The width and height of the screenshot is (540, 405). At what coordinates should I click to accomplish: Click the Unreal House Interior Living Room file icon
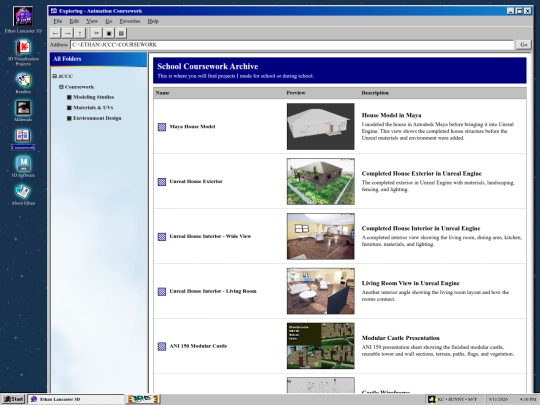point(162,291)
